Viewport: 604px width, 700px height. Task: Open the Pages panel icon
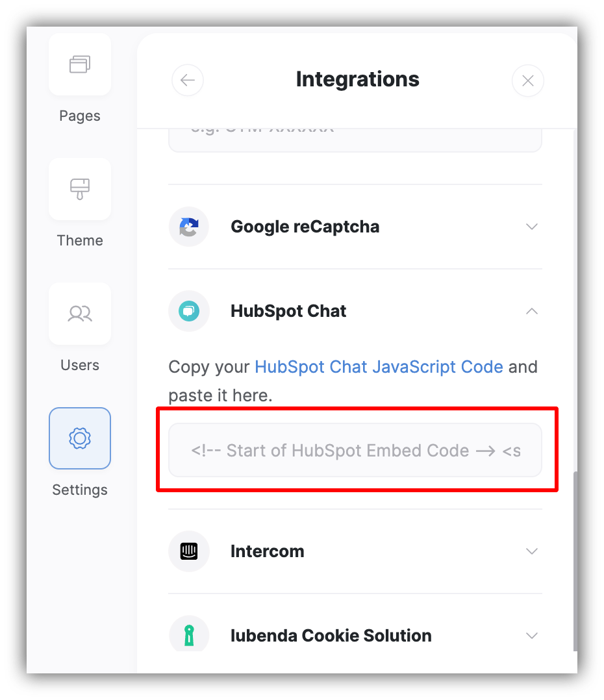(79, 64)
